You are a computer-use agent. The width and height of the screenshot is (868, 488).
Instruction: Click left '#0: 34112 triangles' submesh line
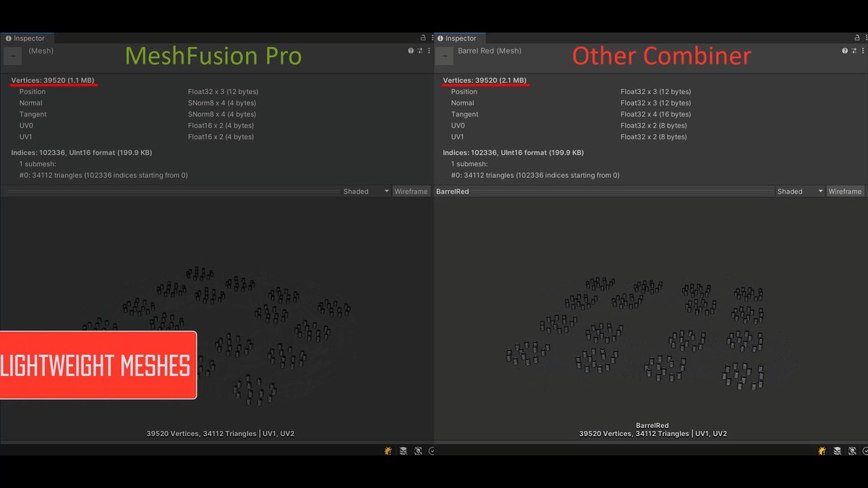103,175
